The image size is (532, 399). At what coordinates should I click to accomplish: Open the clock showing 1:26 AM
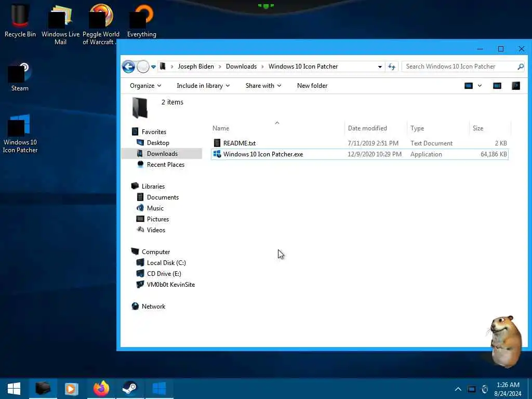pyautogui.click(x=508, y=389)
